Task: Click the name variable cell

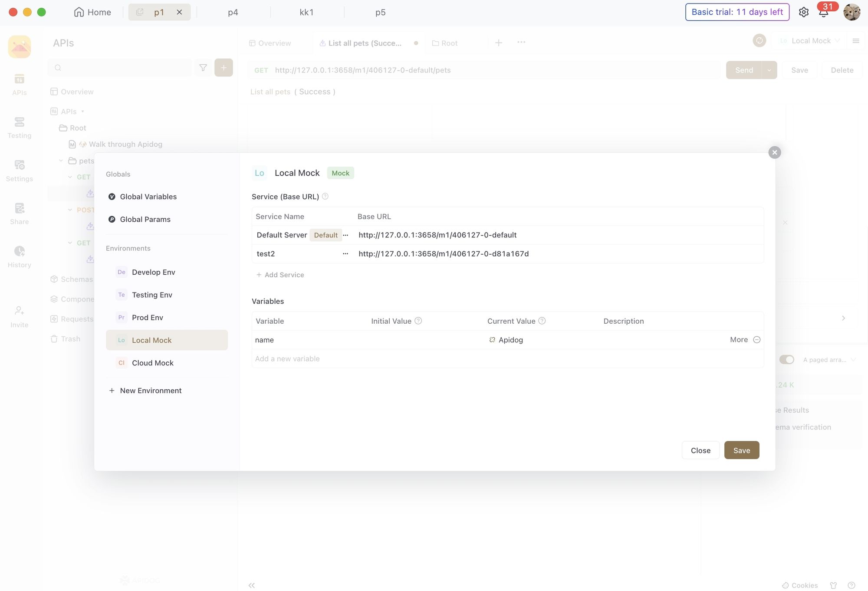Action: coord(310,340)
